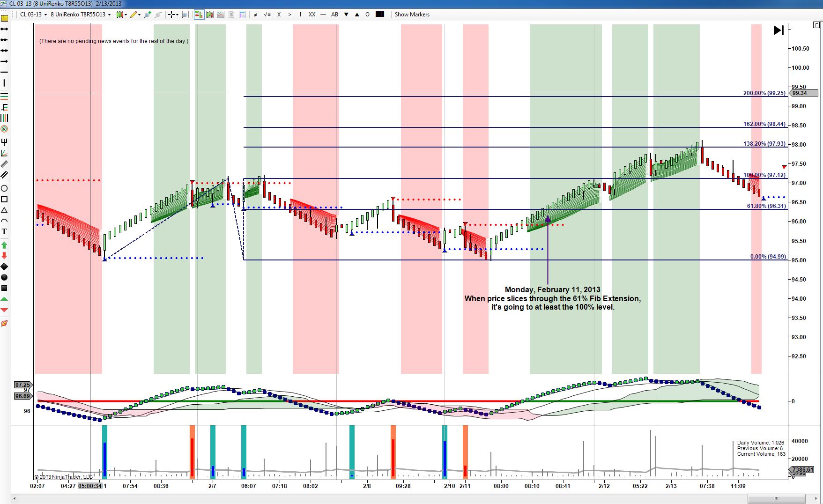Select the green arrow up marker
Screen dimensions: 823x504
tap(4, 245)
